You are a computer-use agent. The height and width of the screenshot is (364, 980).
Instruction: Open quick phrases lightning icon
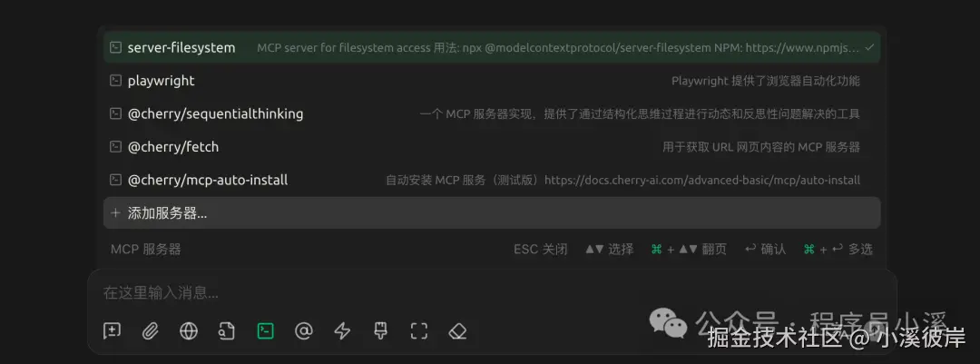(x=342, y=330)
